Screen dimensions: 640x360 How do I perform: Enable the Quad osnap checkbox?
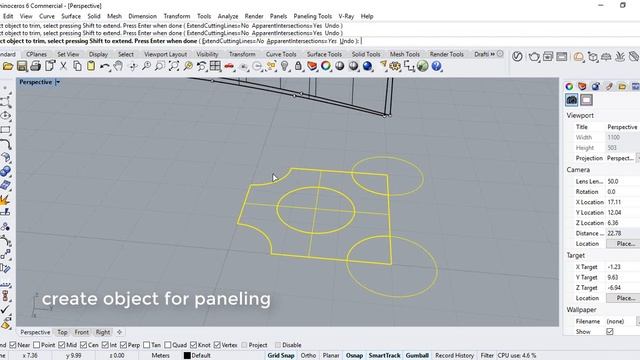point(168,345)
